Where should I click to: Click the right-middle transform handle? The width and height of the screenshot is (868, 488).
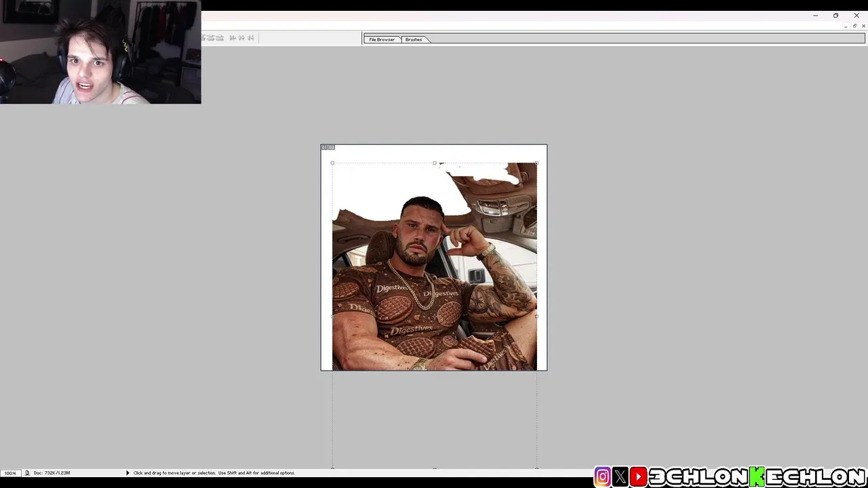pos(536,316)
